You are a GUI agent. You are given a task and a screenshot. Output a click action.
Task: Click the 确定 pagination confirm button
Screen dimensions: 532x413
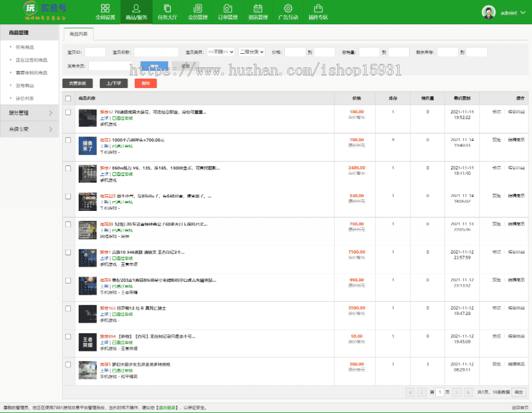click(x=519, y=392)
